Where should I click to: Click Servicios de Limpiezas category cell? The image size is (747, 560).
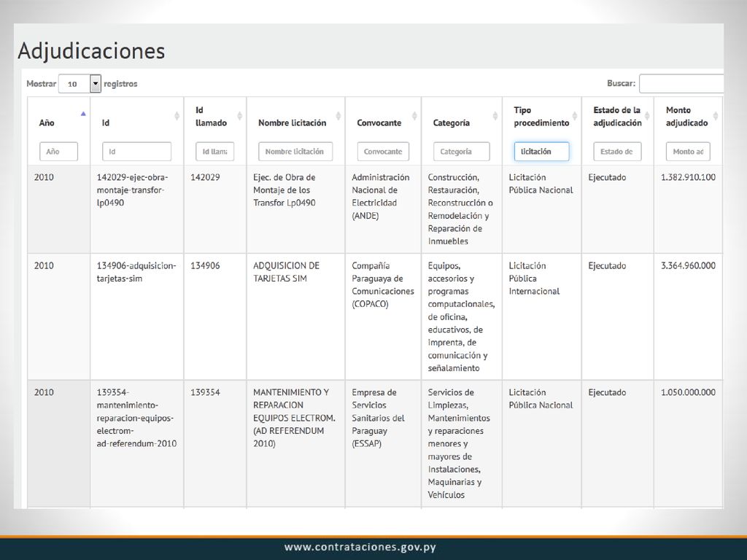click(459, 443)
